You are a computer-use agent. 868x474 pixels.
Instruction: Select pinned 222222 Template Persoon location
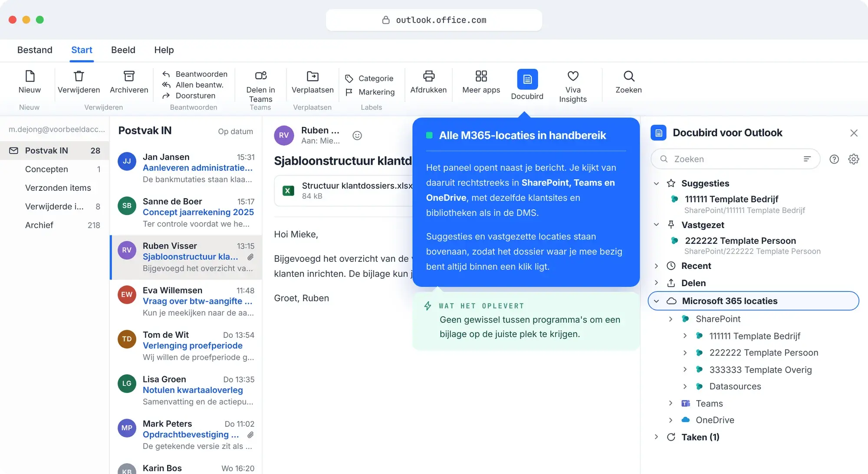coord(745,245)
